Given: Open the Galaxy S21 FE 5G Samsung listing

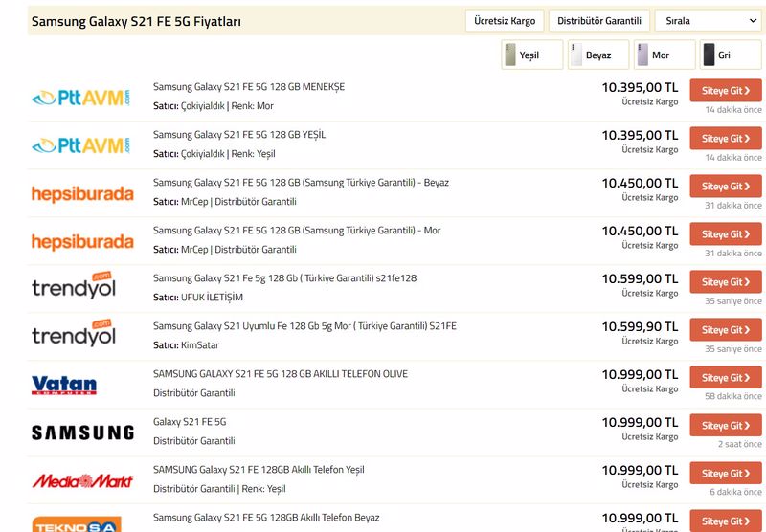Looking at the screenshot, I should click(190, 422).
